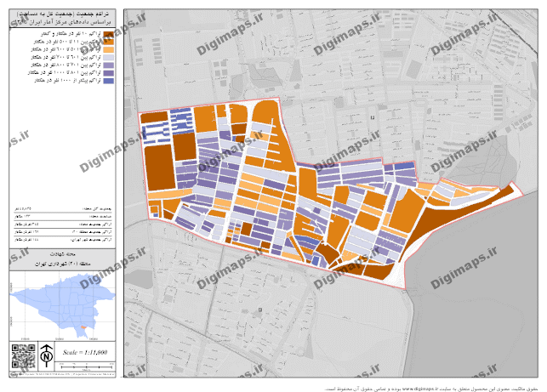The image size is (547, 392).
Task: Click the legend title 'تراکم جمعیت (جمعیت کل به مساحت)'
Action: [63, 14]
